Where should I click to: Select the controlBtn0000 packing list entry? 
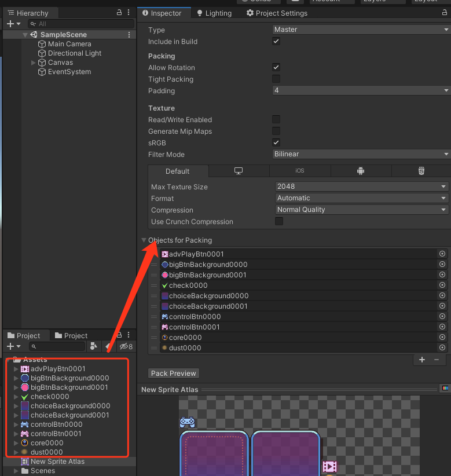(299, 317)
